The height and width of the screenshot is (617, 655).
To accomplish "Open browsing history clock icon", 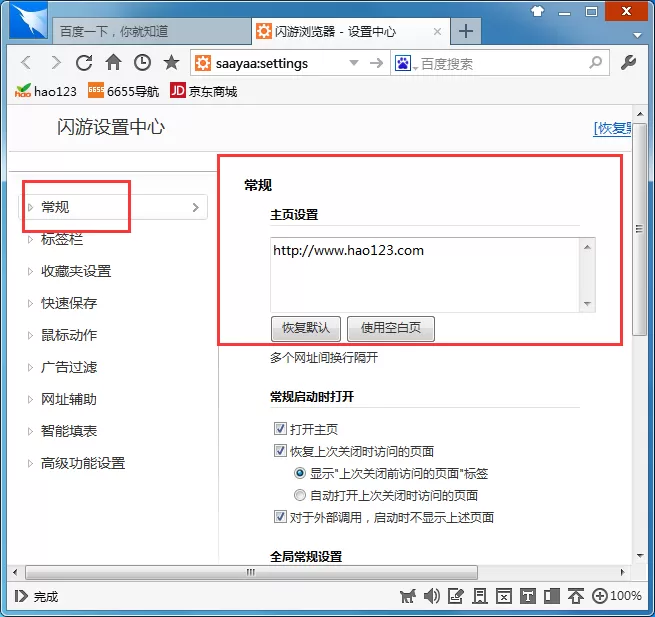I will click(x=142, y=63).
